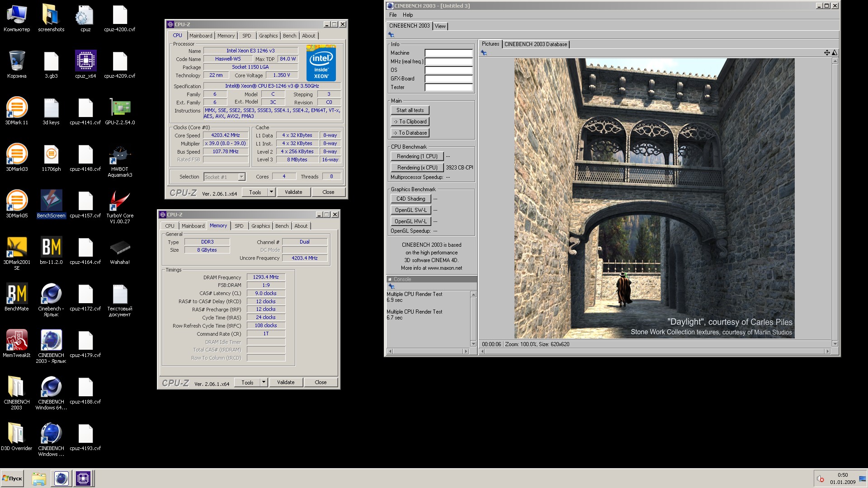
Task: Open Tools dropdown arrow in Memory CPU-Z window
Action: pos(264,382)
